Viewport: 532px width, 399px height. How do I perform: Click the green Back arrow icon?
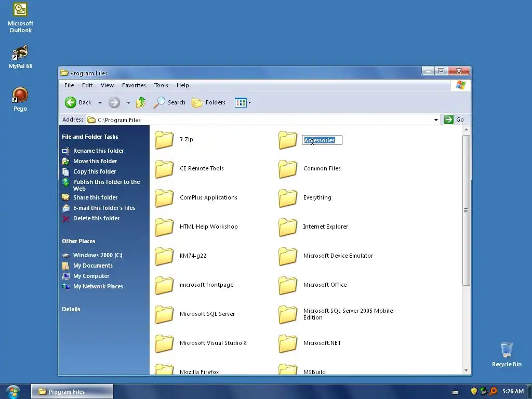[71, 102]
